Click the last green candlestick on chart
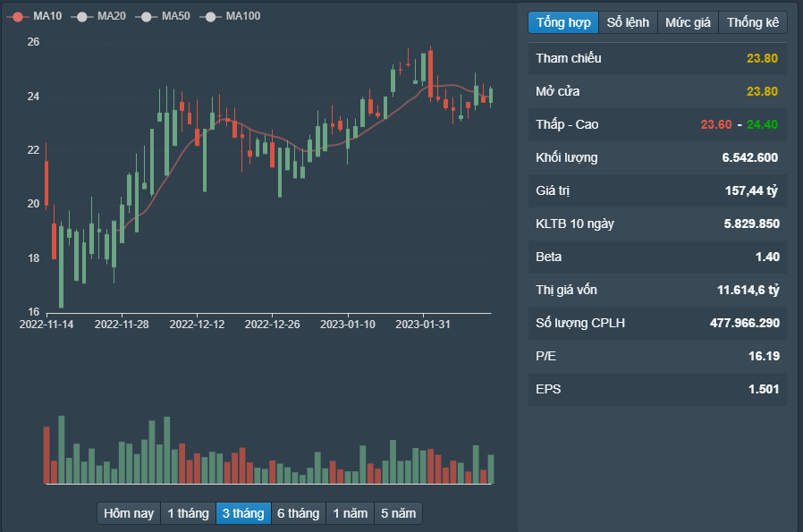Screen dimensions: 803x532 coord(491,96)
